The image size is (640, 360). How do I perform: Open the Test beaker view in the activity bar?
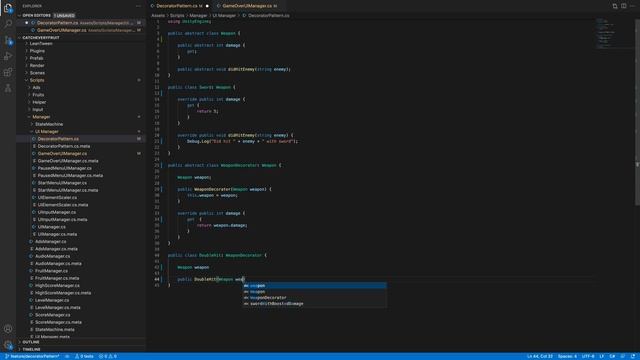[8, 88]
